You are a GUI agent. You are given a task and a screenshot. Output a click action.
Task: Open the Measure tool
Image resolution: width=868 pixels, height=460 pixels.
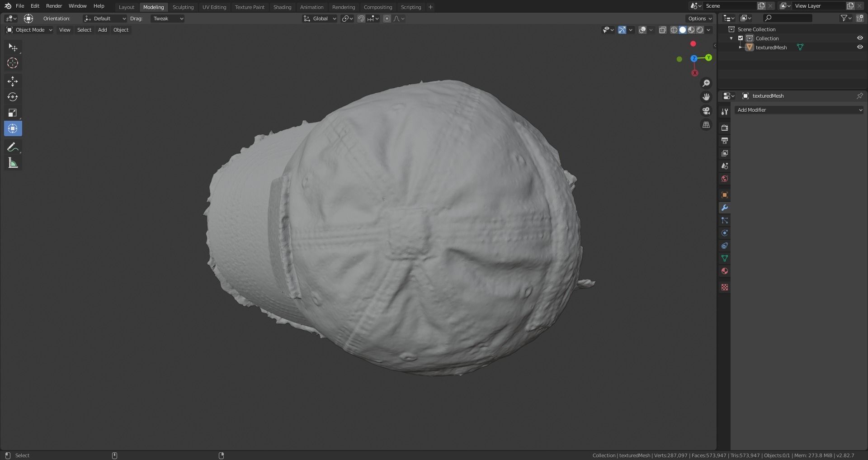13,163
